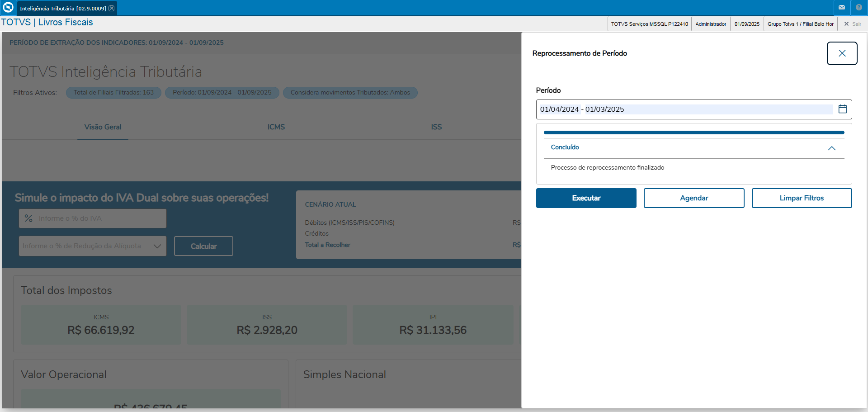Click the Administrador user label

click(x=711, y=24)
